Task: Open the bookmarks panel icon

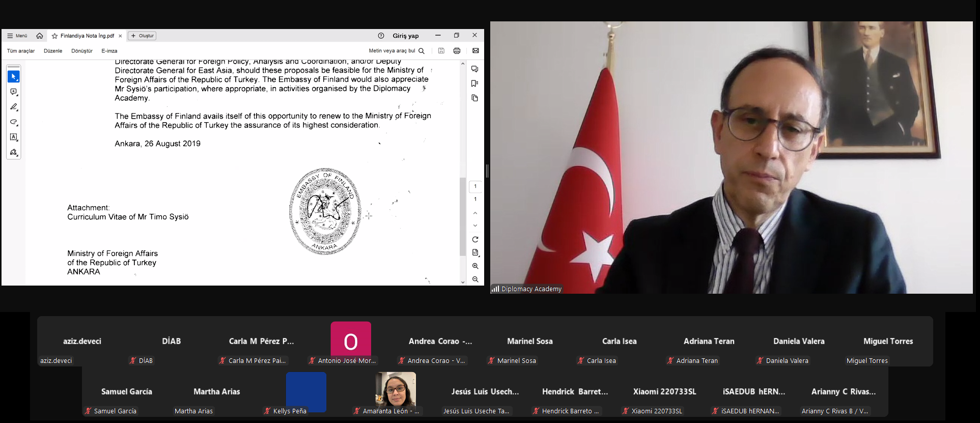Action: pos(474,83)
